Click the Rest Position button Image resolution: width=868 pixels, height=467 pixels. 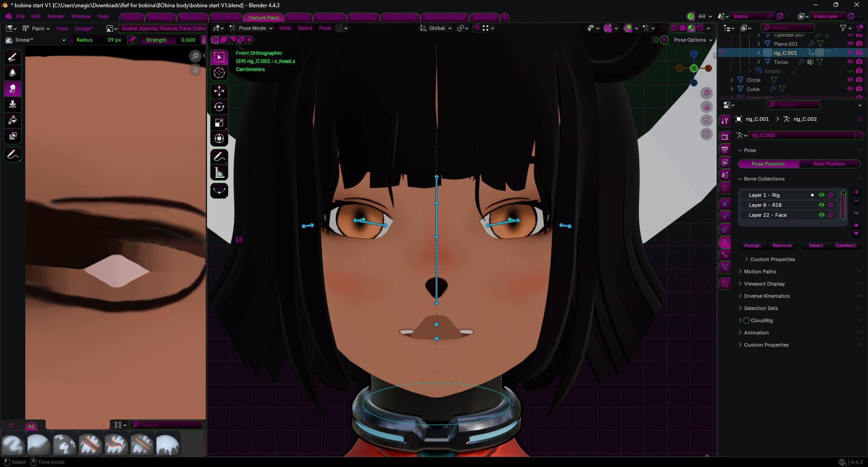829,164
